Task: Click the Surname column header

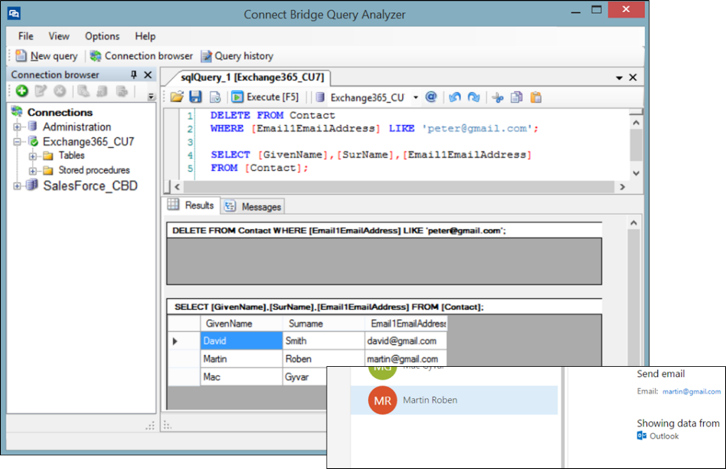Action: coord(323,323)
